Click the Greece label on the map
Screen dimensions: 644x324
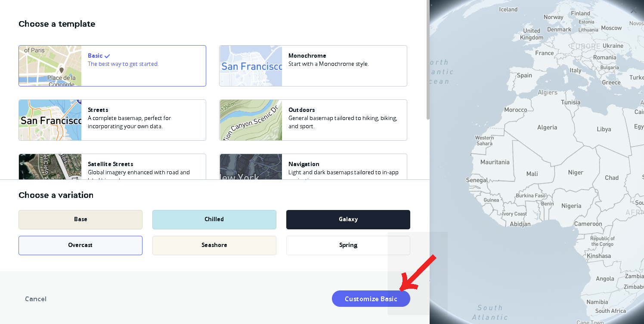(x=611, y=83)
